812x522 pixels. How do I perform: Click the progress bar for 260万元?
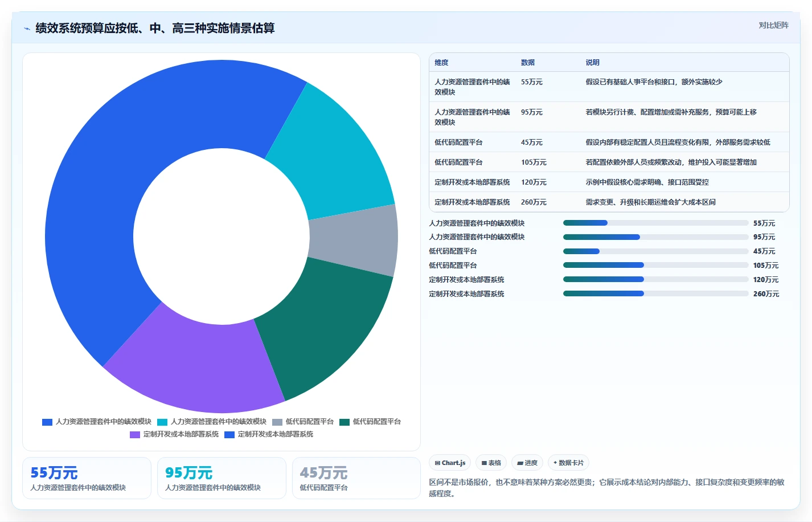(x=655, y=293)
